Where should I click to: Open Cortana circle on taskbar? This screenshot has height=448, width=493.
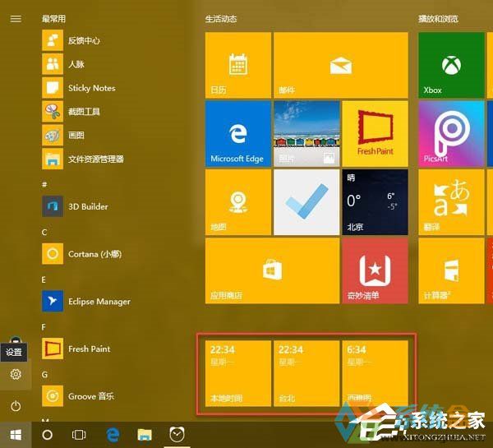[47, 435]
